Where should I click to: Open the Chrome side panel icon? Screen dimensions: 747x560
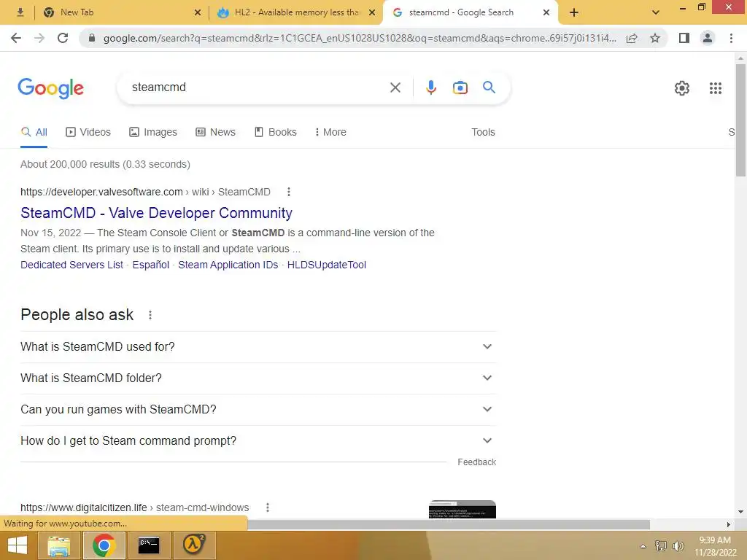[x=684, y=38]
